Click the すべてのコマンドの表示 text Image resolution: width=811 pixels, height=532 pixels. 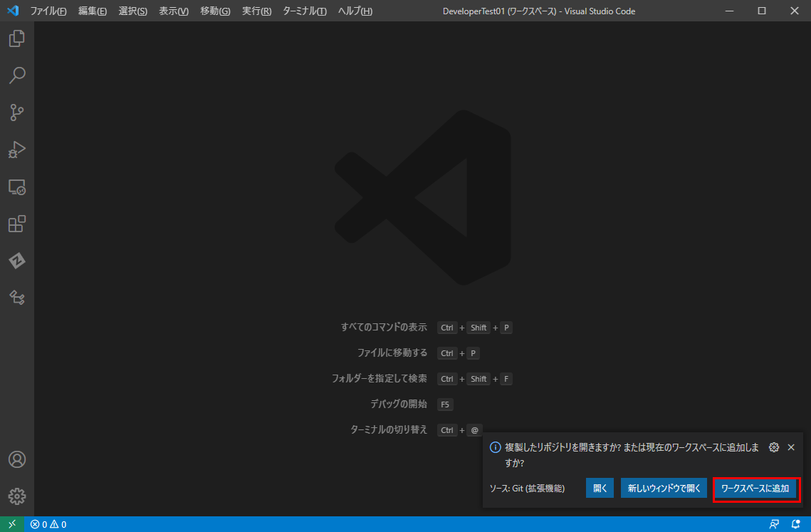pos(384,327)
